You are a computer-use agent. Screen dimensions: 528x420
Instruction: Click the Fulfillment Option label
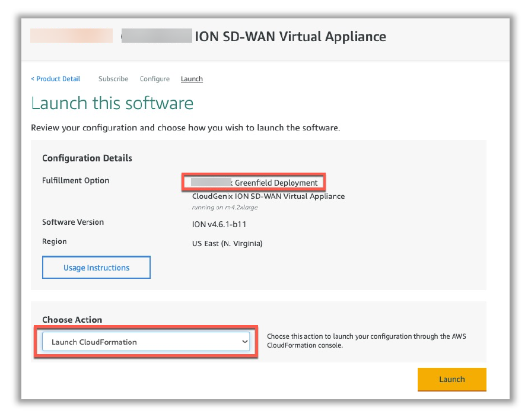[75, 180]
